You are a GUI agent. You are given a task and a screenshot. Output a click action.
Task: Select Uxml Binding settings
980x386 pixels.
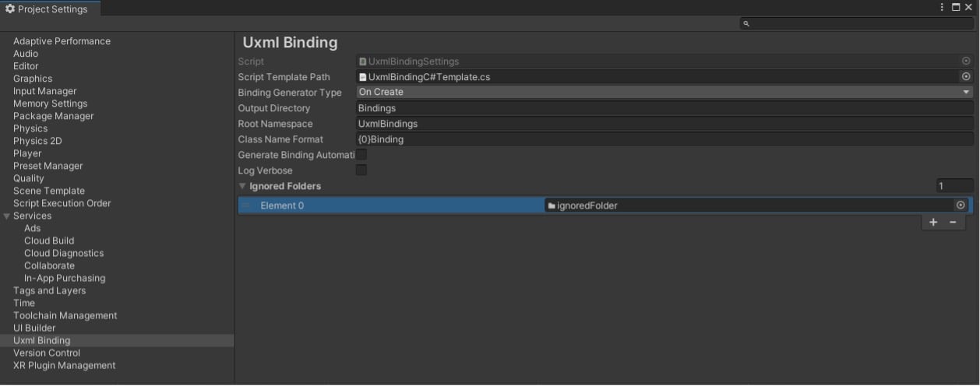coord(42,340)
